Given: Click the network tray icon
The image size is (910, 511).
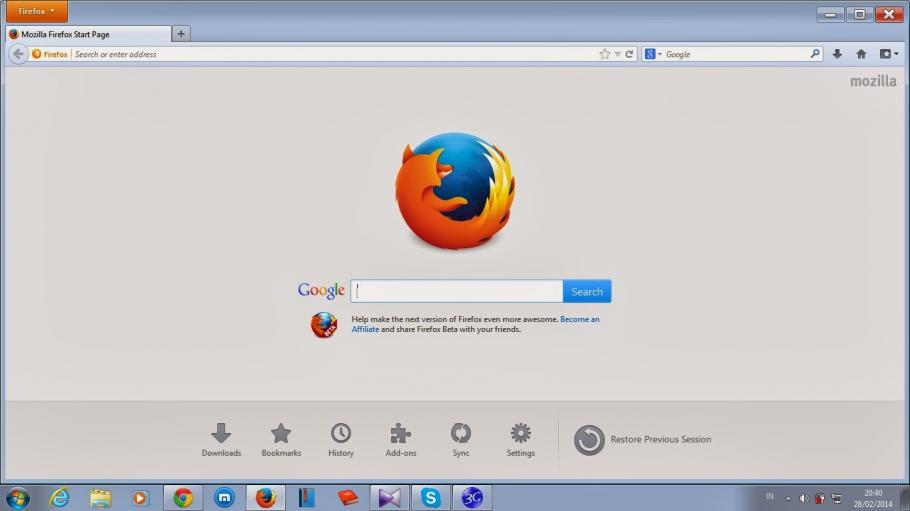Looking at the screenshot, I should pyautogui.click(x=836, y=498).
